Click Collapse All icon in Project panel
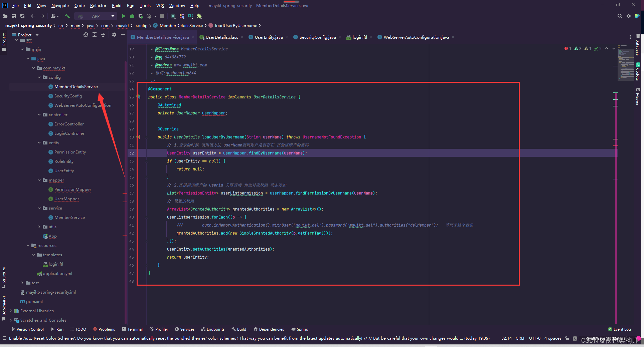Viewport: 644px width, 347px height. point(103,35)
